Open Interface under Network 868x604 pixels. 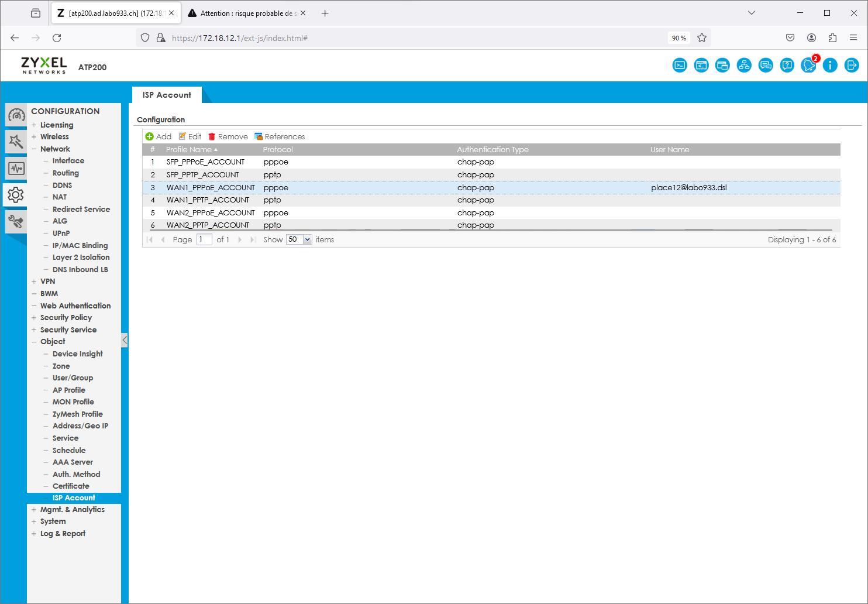click(x=68, y=161)
